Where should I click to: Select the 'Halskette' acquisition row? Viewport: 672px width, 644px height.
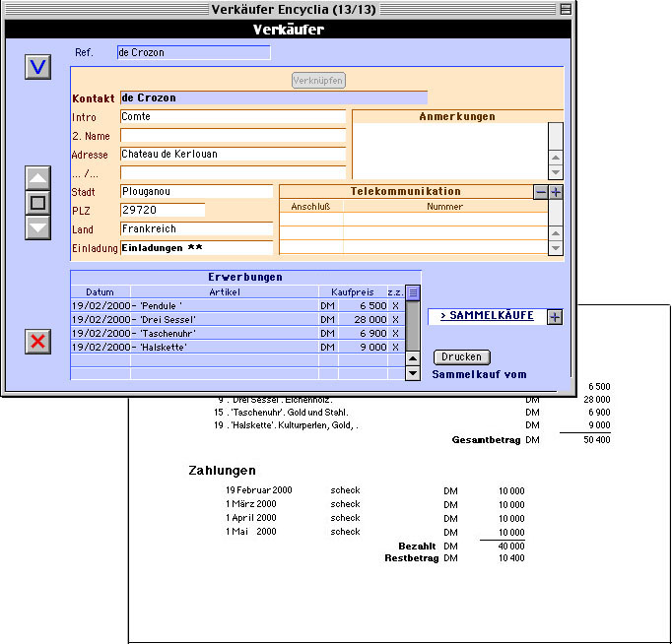pyautogui.click(x=237, y=347)
